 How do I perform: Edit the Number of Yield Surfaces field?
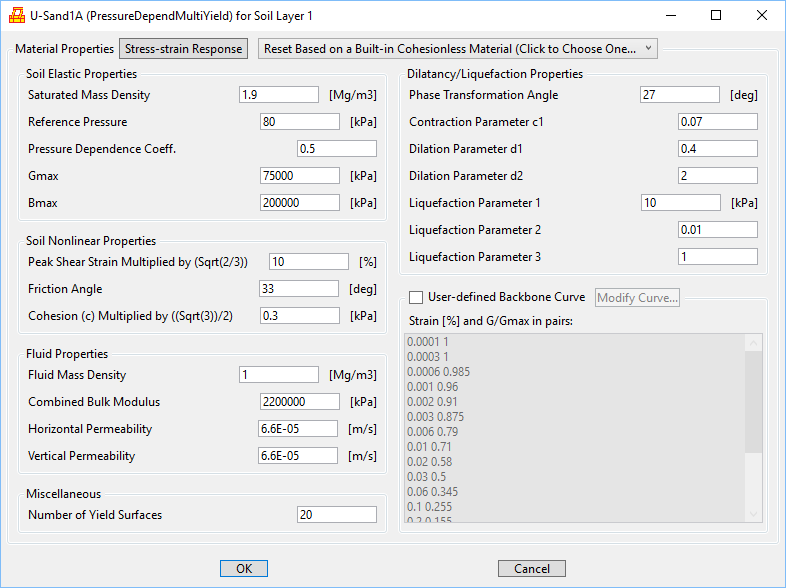337,515
